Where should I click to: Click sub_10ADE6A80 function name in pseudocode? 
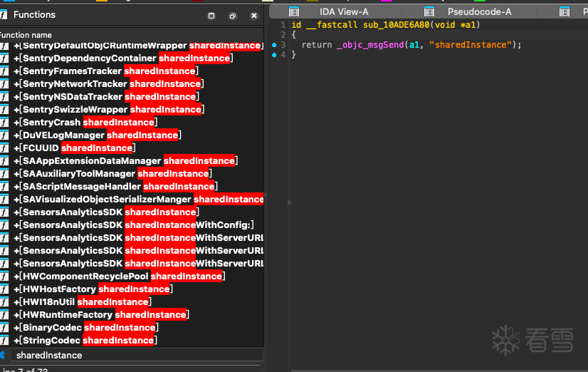(x=397, y=25)
